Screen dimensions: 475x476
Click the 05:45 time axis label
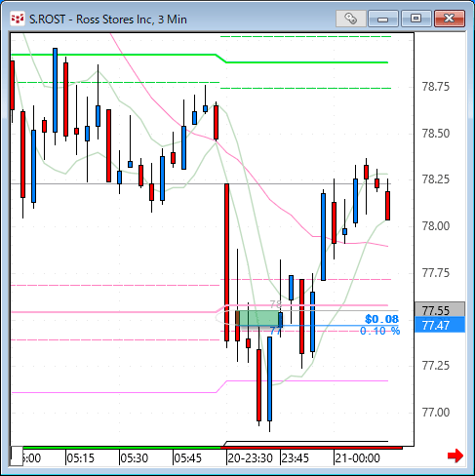pyautogui.click(x=187, y=458)
